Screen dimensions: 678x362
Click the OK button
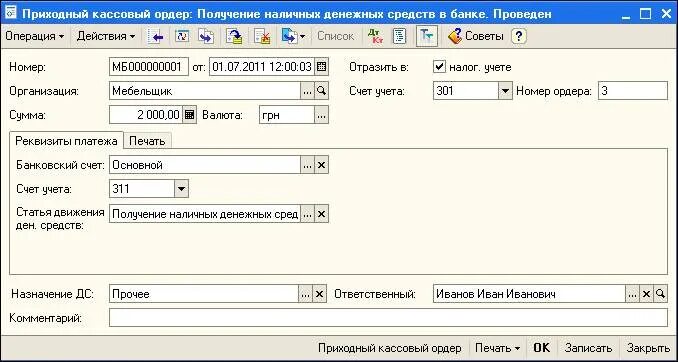click(x=541, y=348)
